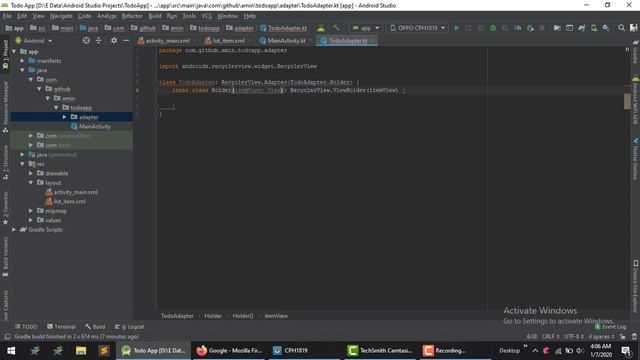Hide the Project panel with minus icon

[x=126, y=40]
